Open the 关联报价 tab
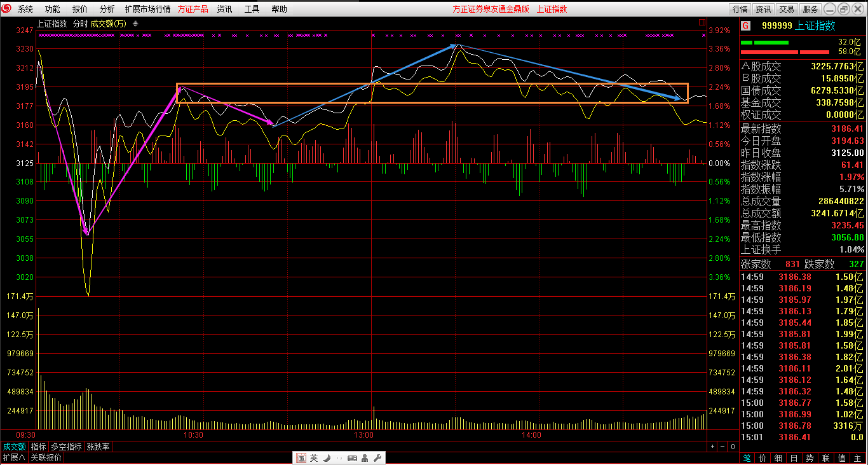The image size is (868, 465). click(x=46, y=457)
